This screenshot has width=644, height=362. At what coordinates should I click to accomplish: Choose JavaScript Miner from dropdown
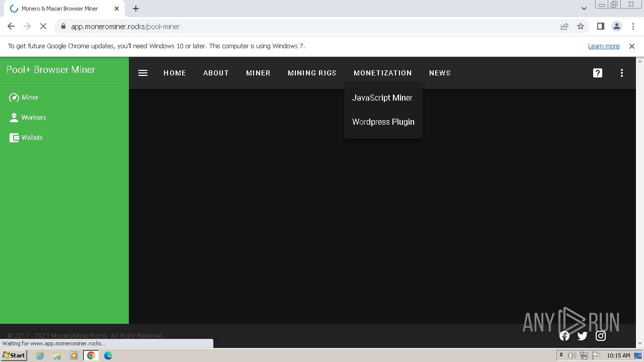click(383, 98)
